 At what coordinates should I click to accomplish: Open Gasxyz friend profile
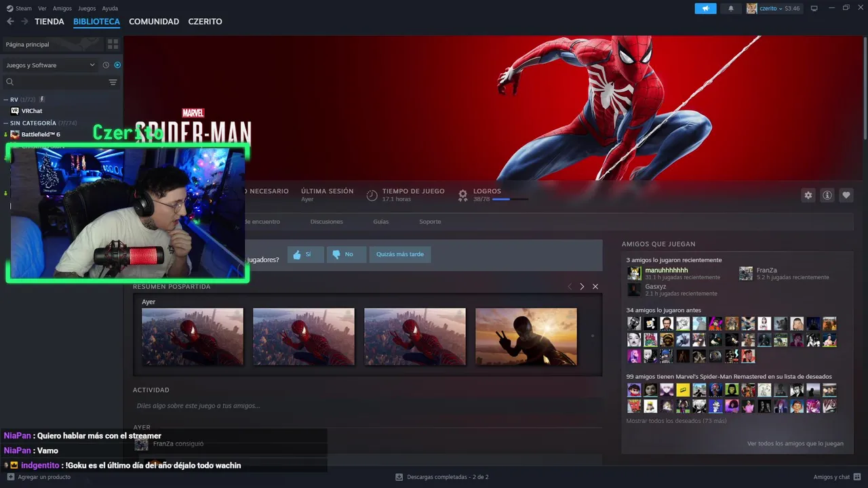coord(656,287)
